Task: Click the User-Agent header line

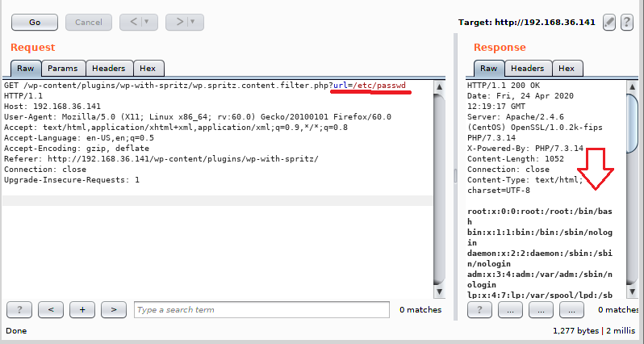Action: click(198, 117)
